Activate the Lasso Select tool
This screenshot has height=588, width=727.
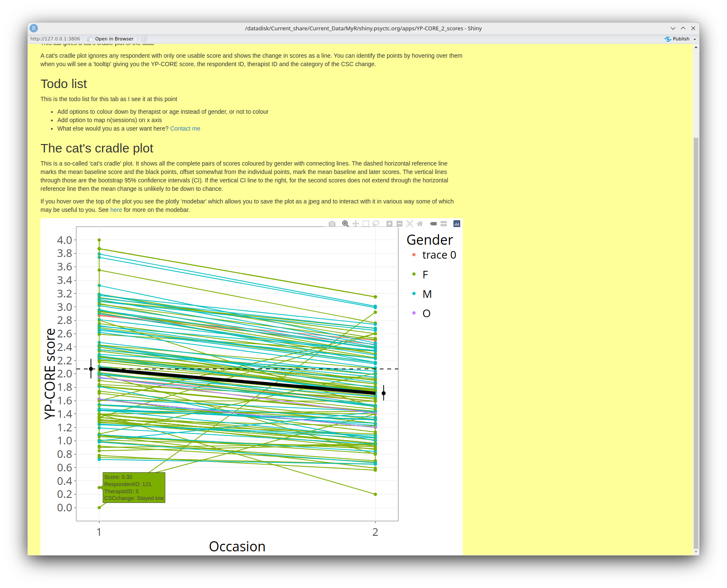point(376,224)
